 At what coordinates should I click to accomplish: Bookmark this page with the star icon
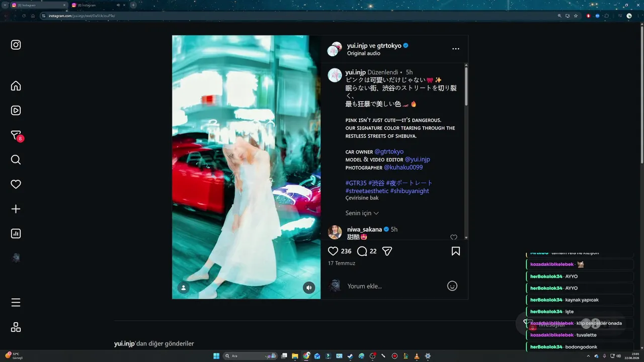pos(576,16)
